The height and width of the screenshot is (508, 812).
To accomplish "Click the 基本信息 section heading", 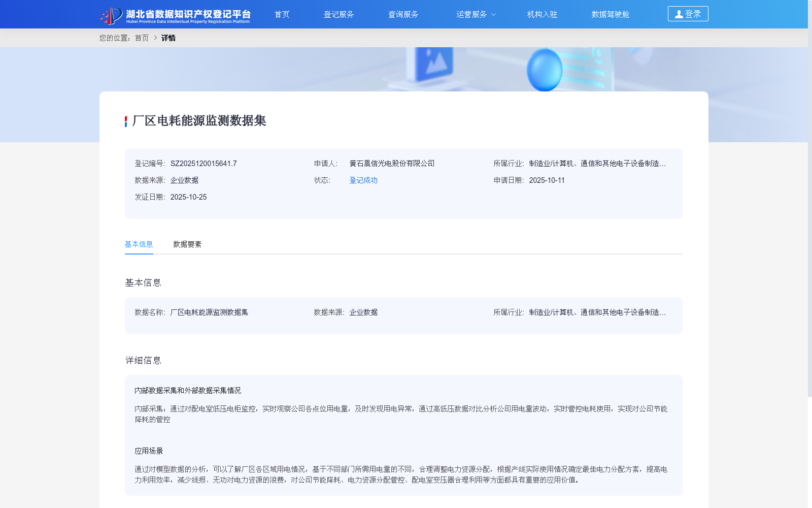I will [143, 283].
